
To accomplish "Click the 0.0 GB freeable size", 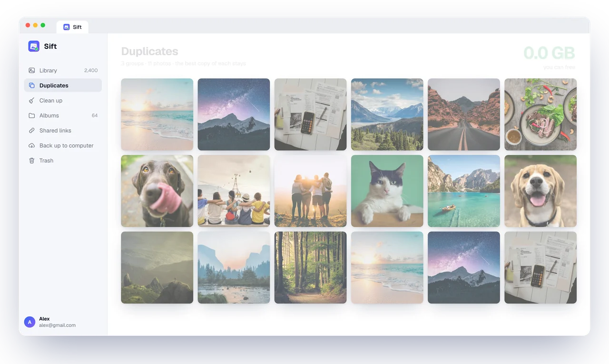I will pos(549,53).
